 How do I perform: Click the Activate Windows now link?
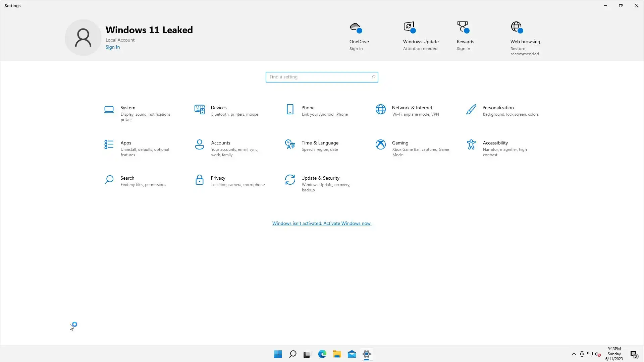pyautogui.click(x=322, y=224)
